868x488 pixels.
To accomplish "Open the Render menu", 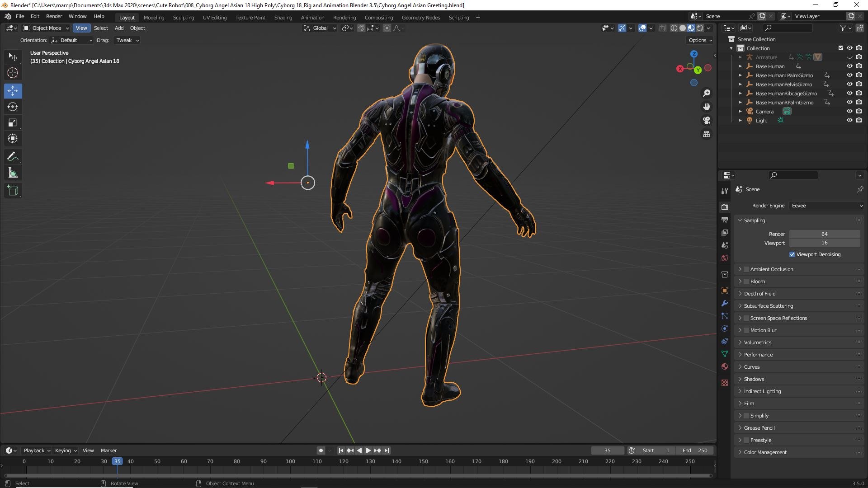I will [x=54, y=16].
